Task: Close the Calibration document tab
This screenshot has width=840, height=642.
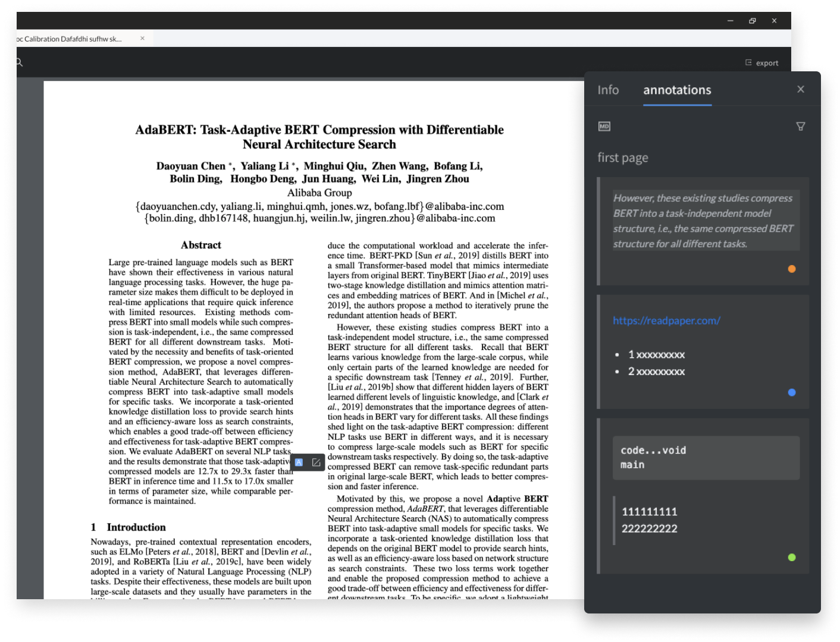Action: click(142, 38)
